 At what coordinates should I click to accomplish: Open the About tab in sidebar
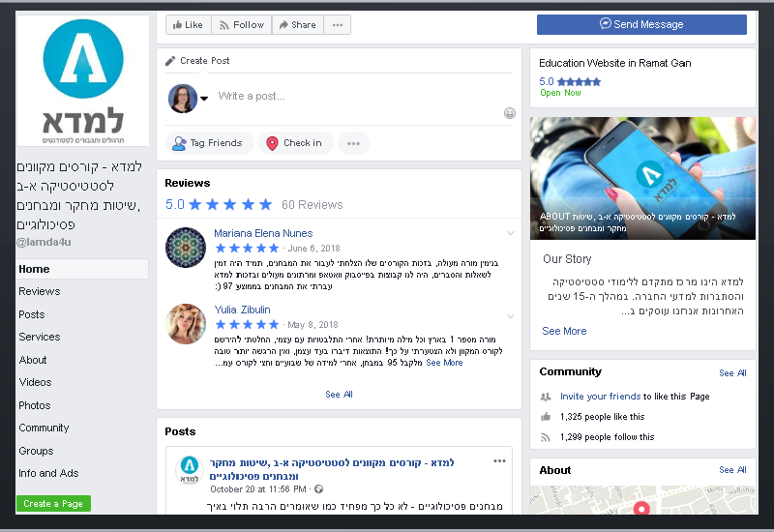[33, 360]
